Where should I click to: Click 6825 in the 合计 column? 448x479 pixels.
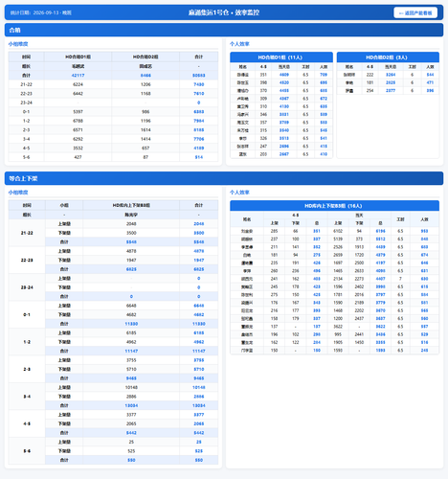tap(198, 269)
